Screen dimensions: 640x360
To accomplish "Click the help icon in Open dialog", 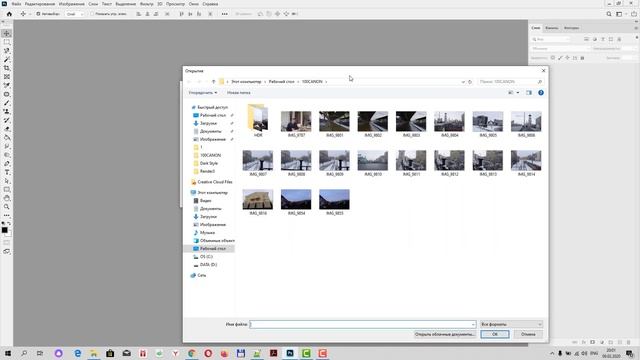I will tap(541, 93).
